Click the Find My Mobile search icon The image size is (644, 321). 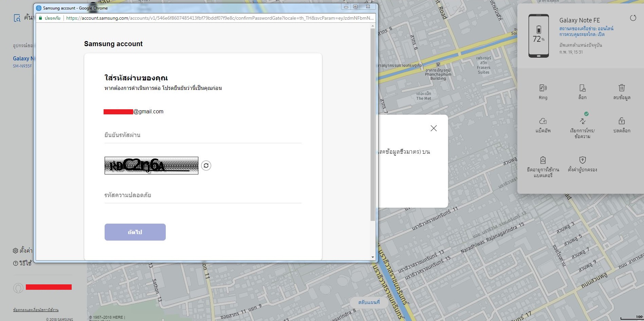point(17,18)
